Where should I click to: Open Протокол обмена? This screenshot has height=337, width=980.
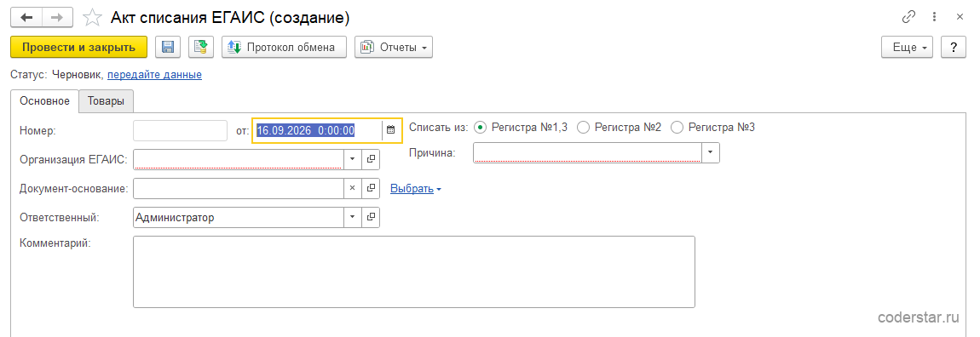(284, 47)
